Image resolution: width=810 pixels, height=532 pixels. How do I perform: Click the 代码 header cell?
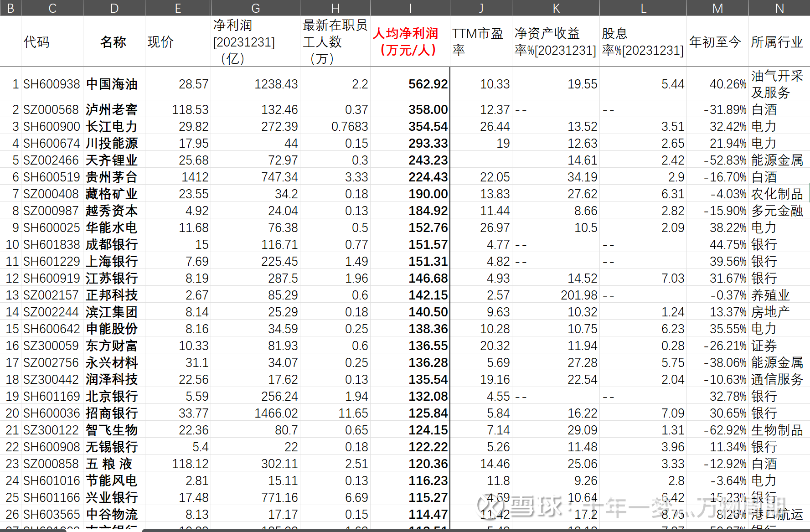[36, 41]
